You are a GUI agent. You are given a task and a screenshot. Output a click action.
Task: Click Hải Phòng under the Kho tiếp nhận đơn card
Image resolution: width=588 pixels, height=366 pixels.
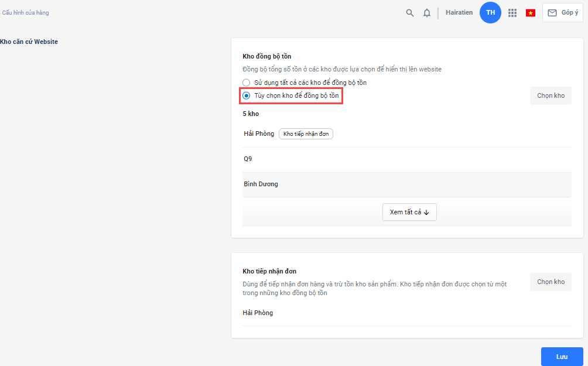[258, 313]
